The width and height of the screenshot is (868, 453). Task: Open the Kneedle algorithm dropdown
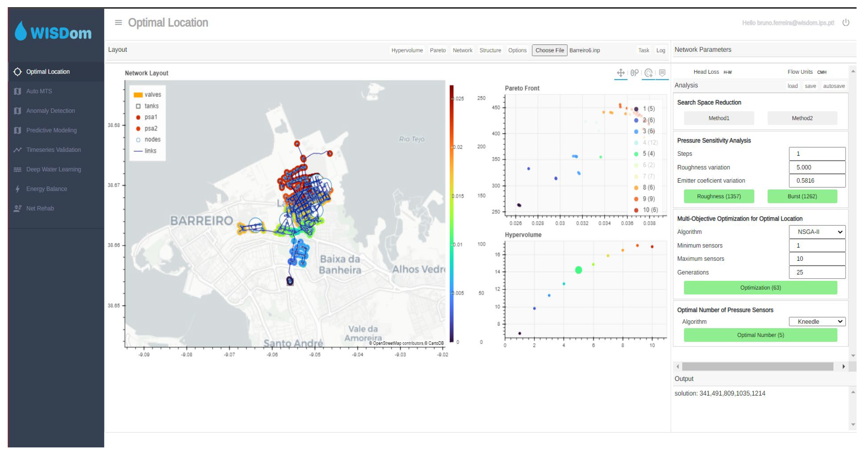[x=817, y=322]
